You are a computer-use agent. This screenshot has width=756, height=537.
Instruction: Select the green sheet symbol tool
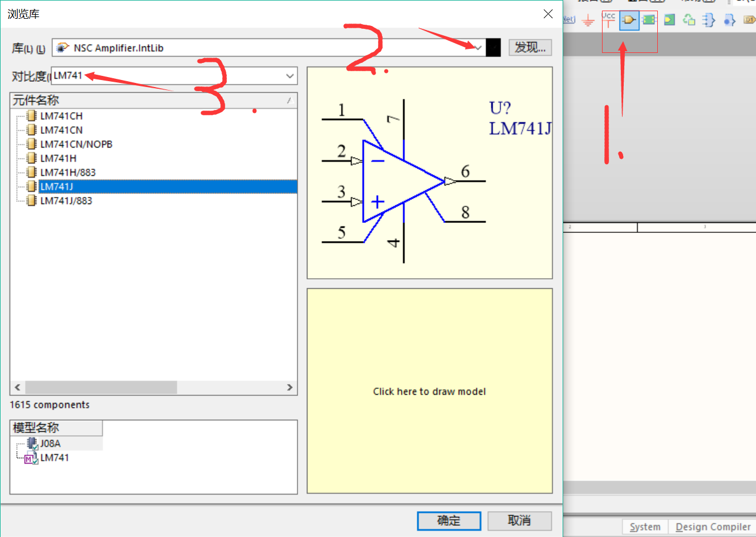click(649, 20)
